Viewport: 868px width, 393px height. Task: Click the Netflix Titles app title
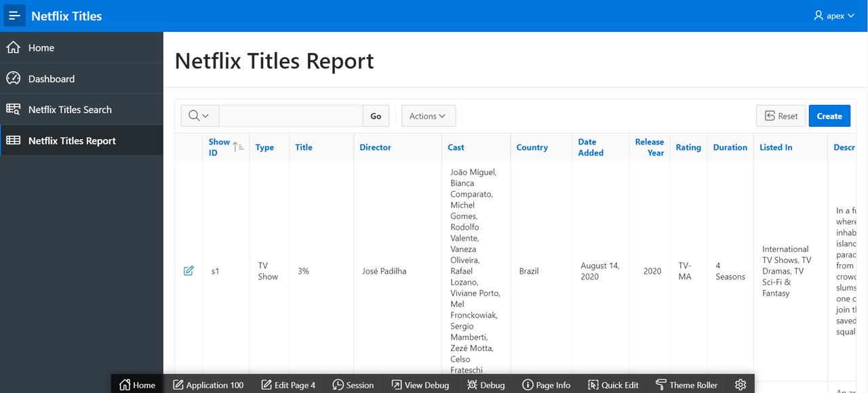66,16
